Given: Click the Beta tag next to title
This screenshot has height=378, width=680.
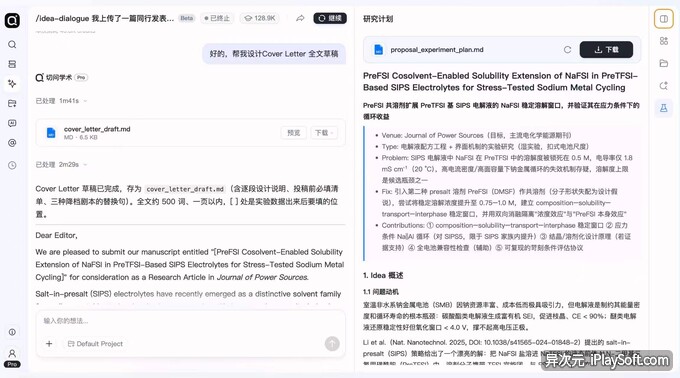Looking at the screenshot, I should click(x=187, y=18).
